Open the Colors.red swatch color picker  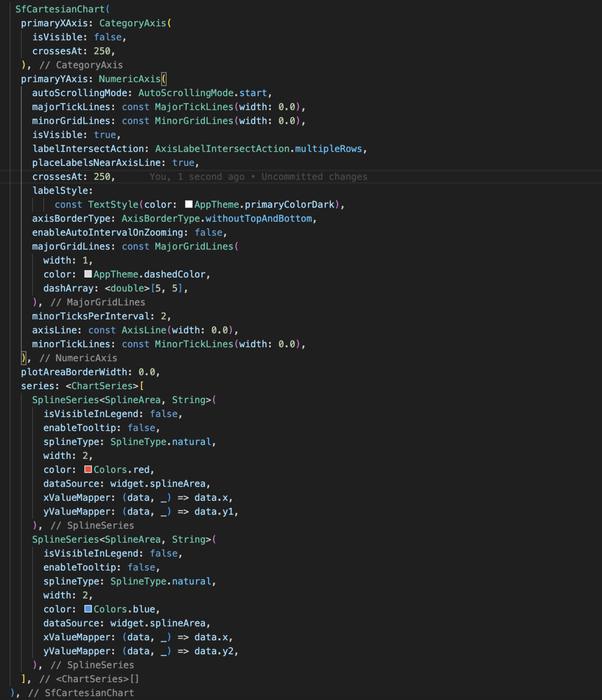88,469
